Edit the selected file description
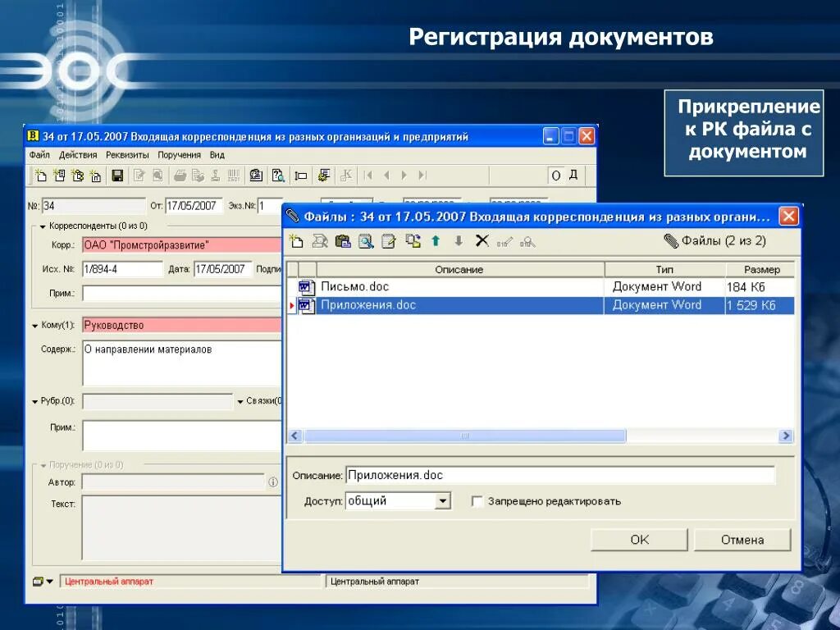 click(389, 240)
